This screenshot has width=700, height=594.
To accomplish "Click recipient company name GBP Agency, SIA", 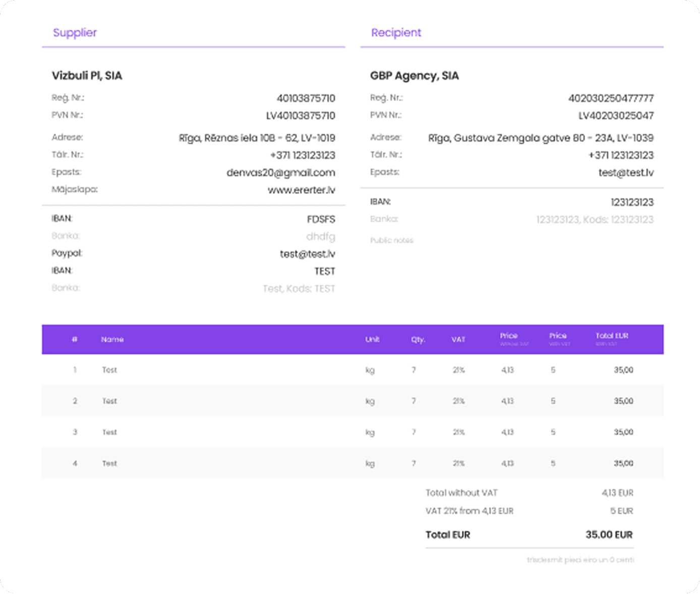I will [x=415, y=76].
